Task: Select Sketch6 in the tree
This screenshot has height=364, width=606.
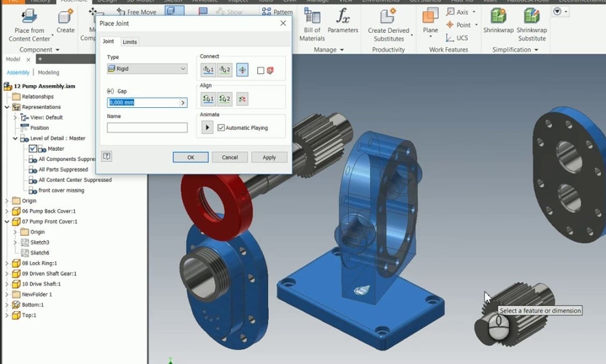Action: (x=40, y=252)
